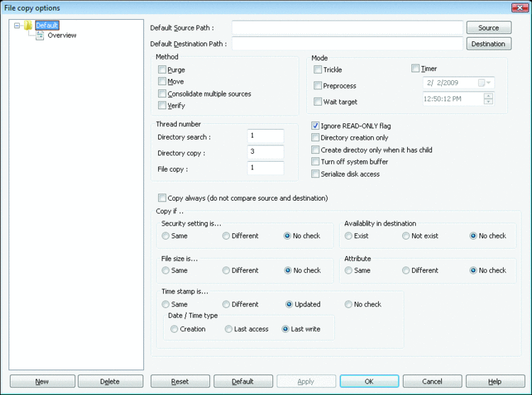Screen dimensions: 532x395
Task: Click the Directory copy thread number field
Action: 265,152
